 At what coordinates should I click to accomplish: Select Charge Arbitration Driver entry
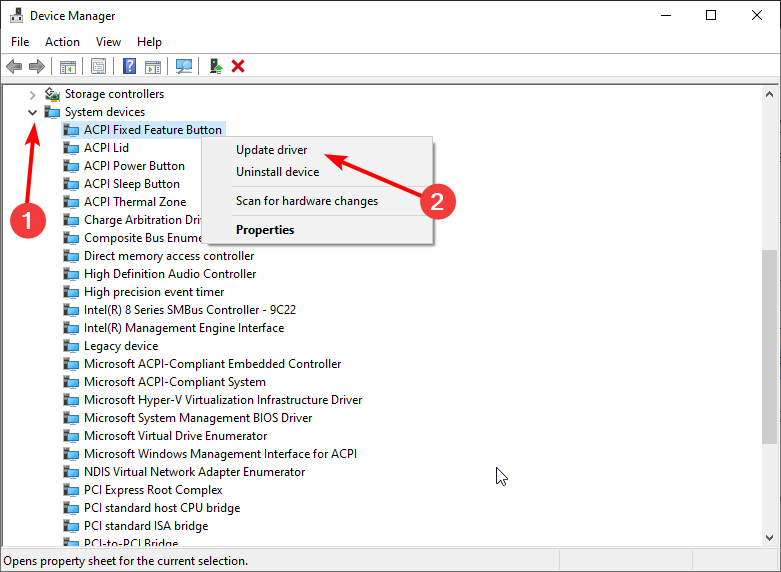click(x=142, y=220)
